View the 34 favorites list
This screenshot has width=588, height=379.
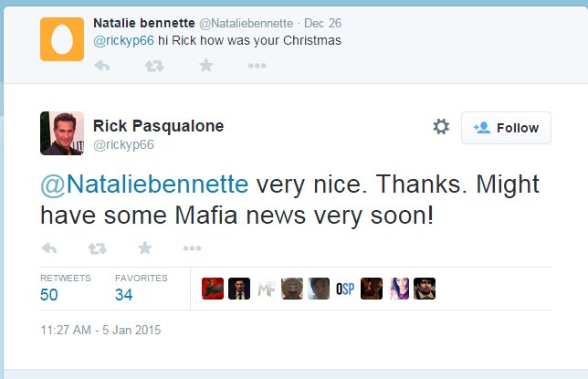(x=124, y=294)
